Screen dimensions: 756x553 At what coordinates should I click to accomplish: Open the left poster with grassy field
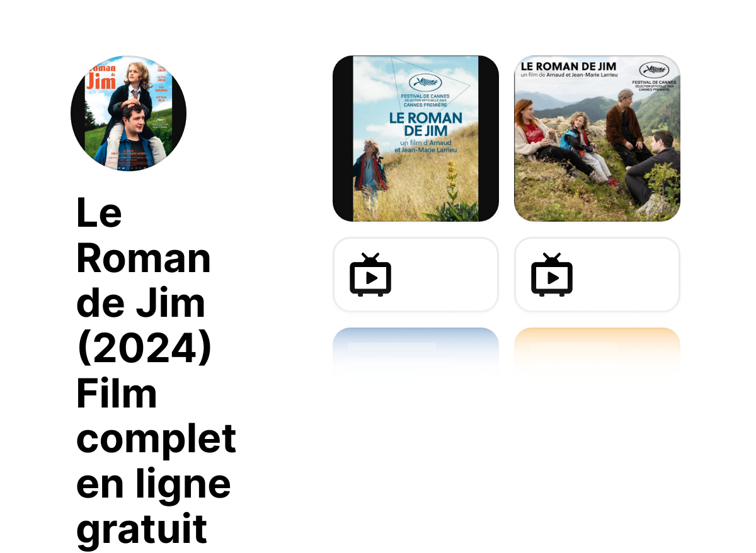click(x=416, y=139)
